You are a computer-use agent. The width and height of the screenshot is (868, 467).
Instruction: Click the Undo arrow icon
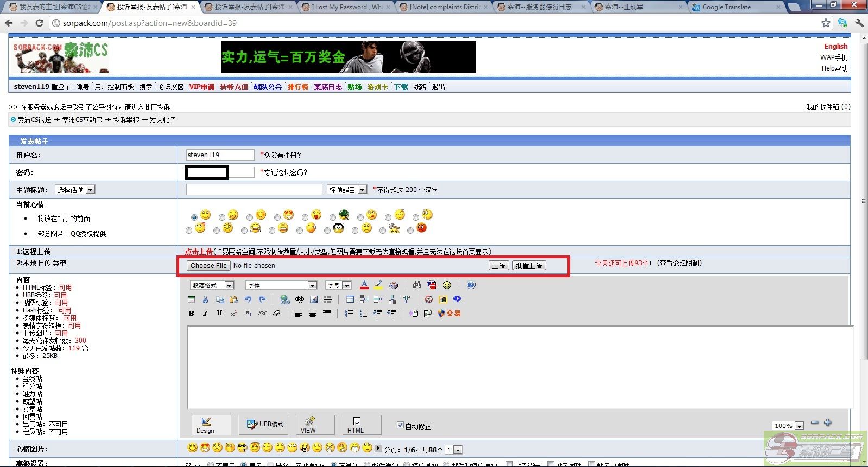(x=248, y=299)
